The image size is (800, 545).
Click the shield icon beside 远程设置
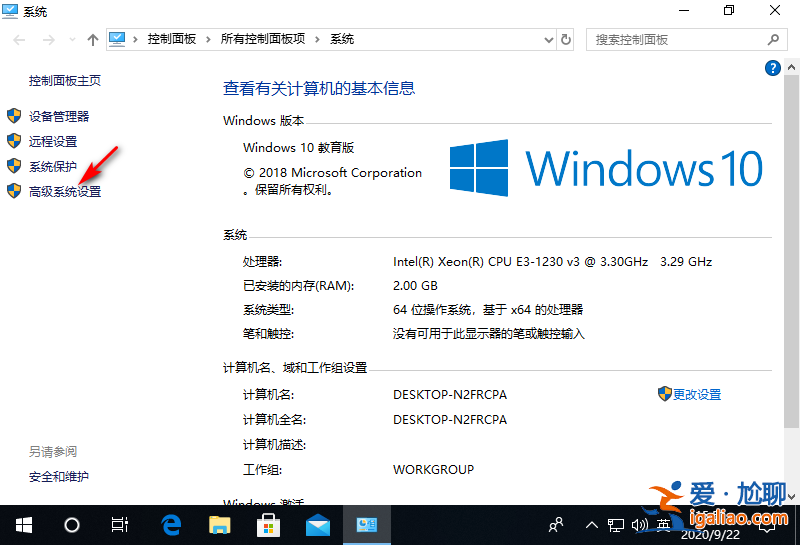point(14,141)
